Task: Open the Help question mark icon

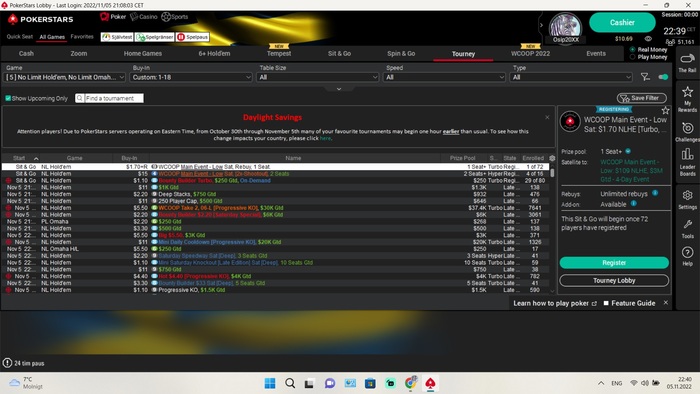Action: pyautogui.click(x=687, y=256)
